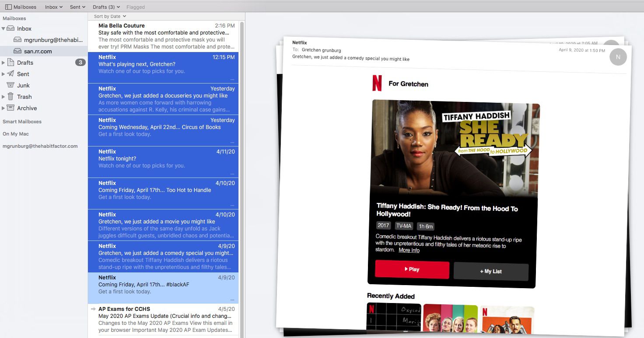
Task: Open the third Recently Added orange thumbnail
Action: point(507,320)
